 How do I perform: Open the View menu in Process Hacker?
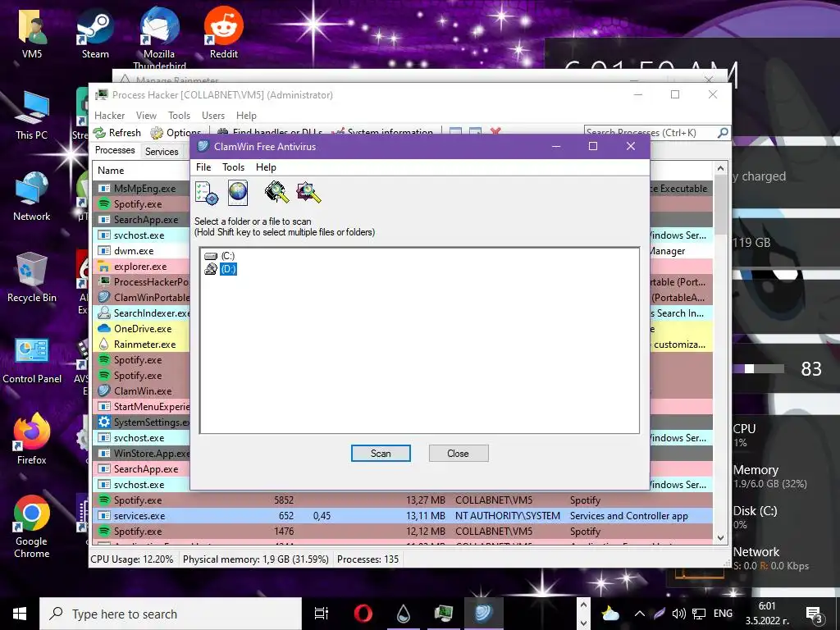click(x=146, y=115)
